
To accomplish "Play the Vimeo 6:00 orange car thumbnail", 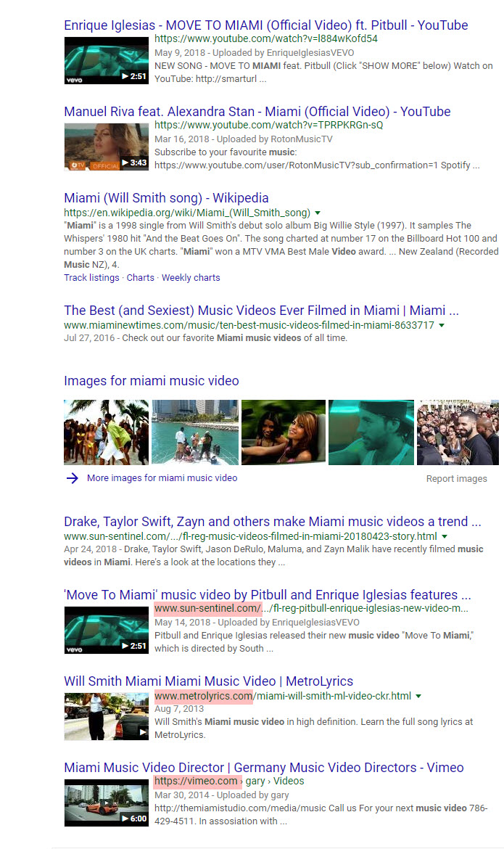I will [106, 803].
